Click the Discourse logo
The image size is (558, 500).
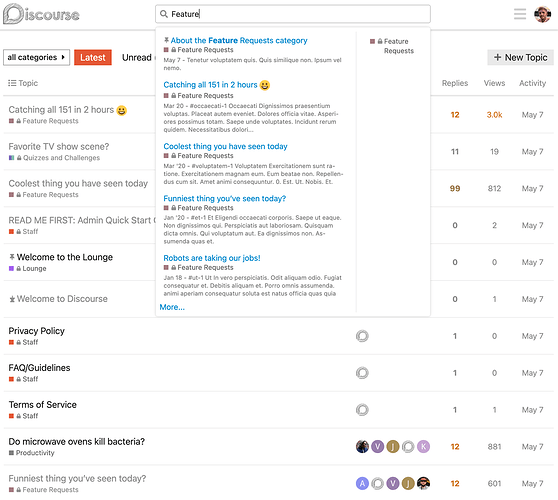pyautogui.click(x=41, y=14)
